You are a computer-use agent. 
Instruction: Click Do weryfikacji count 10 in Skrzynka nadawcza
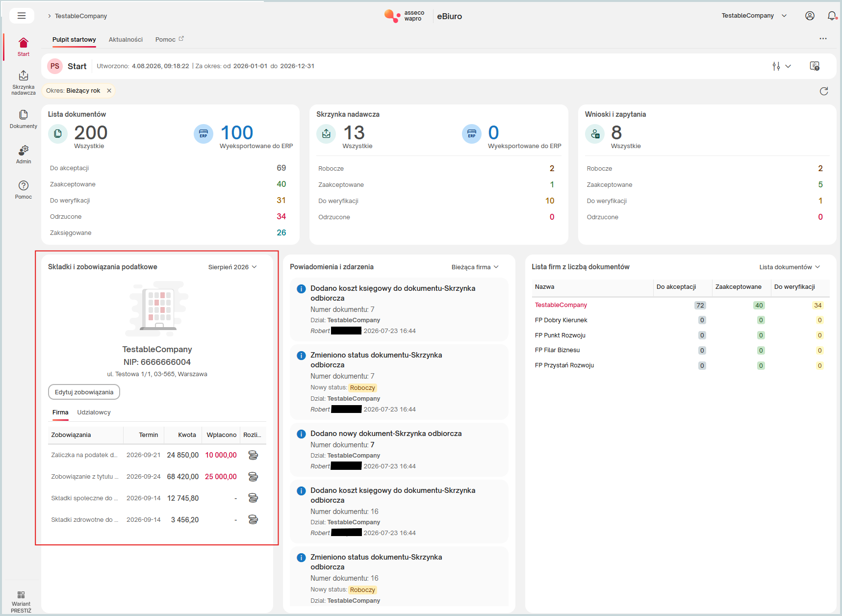pyautogui.click(x=550, y=201)
